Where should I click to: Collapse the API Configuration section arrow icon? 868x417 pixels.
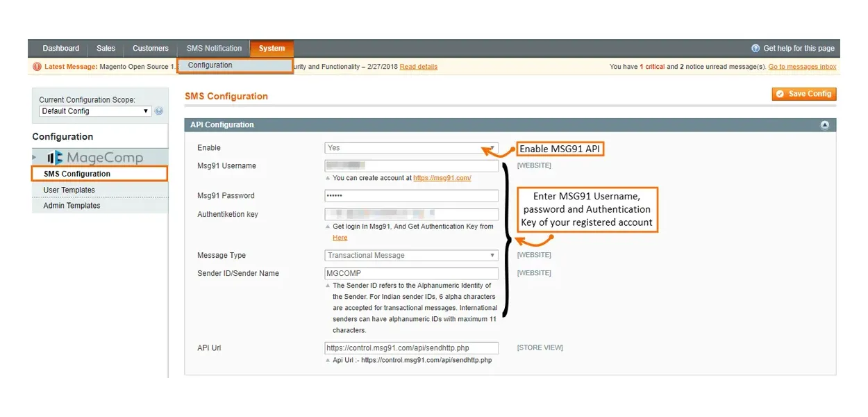(824, 125)
